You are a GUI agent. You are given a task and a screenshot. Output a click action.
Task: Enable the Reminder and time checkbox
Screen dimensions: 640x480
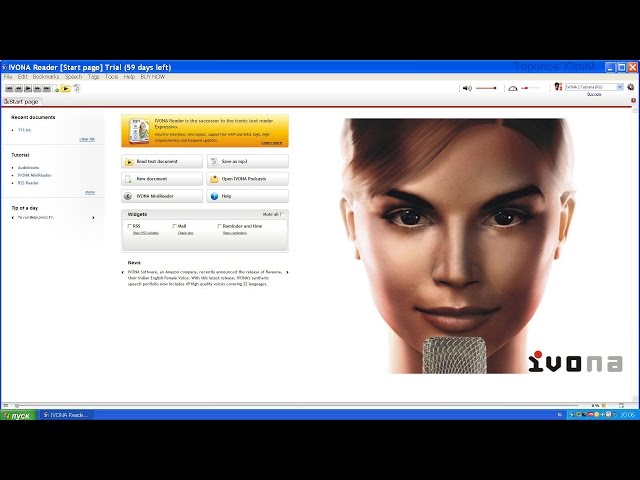click(219, 226)
